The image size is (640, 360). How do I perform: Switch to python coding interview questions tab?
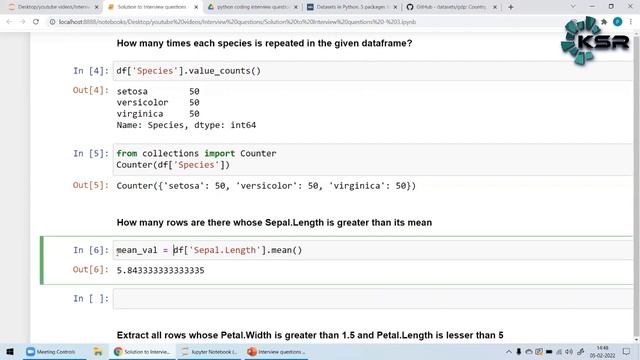coord(252,7)
